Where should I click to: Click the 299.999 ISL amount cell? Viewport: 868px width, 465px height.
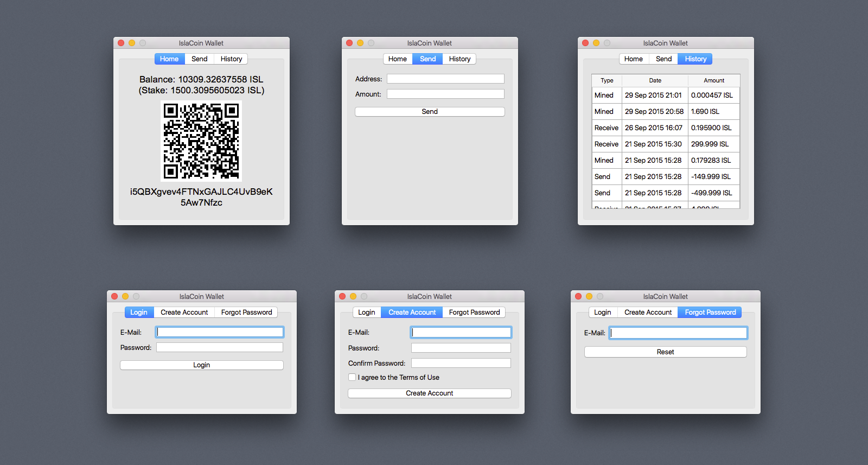click(714, 144)
